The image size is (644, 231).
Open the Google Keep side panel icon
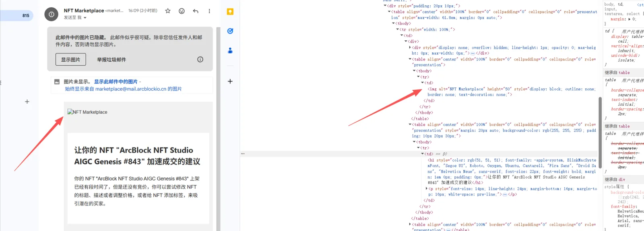click(230, 12)
